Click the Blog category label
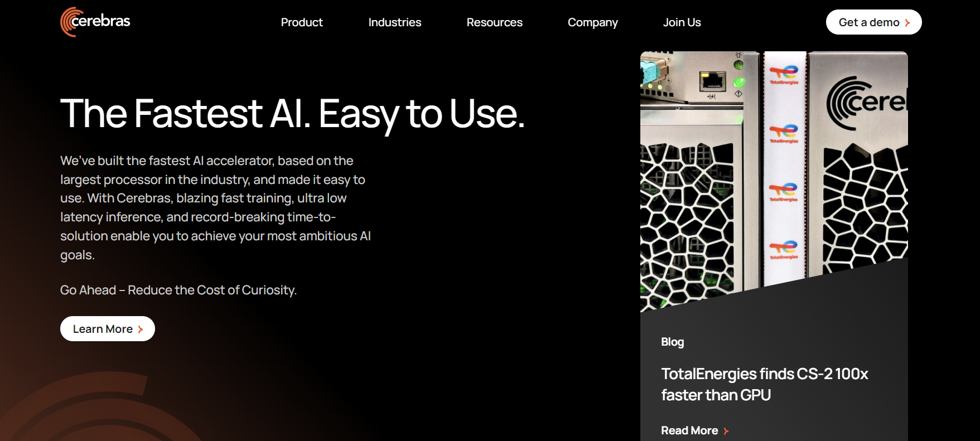This screenshot has width=980, height=441. pyautogui.click(x=672, y=342)
